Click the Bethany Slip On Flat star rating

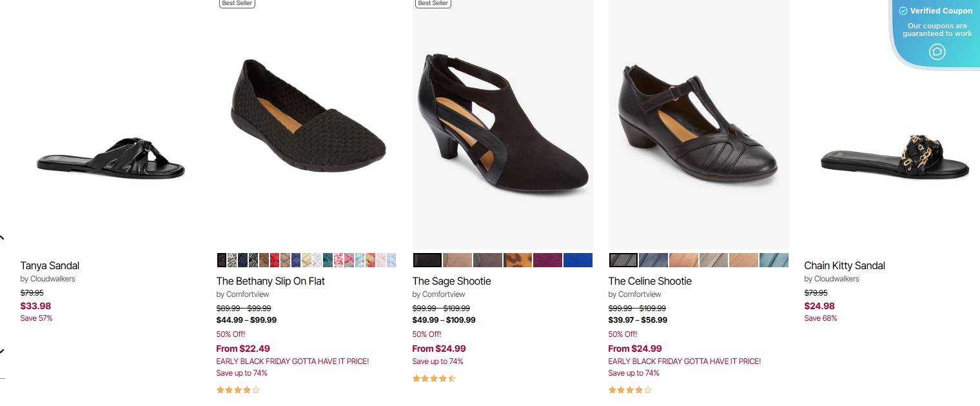238,390
